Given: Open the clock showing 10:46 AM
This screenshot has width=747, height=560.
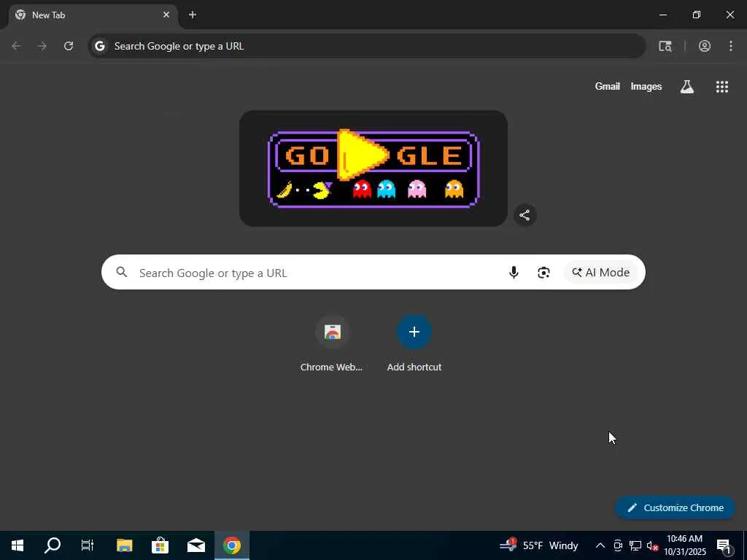Looking at the screenshot, I should click(685, 545).
